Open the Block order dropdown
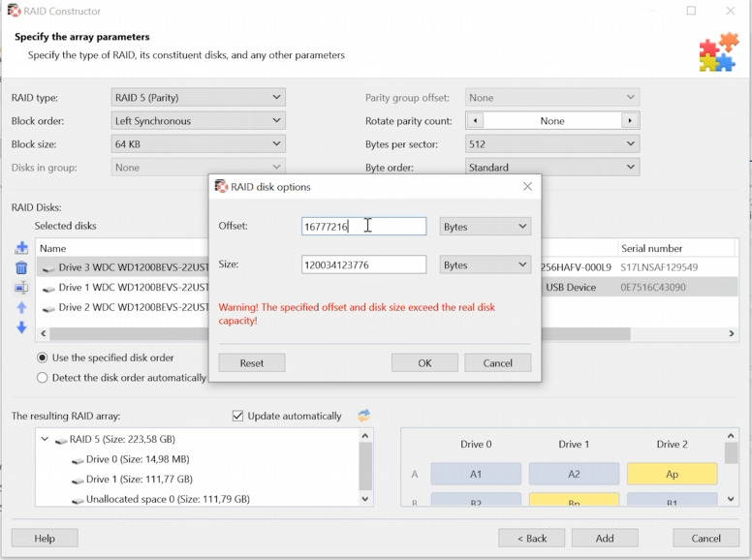752x560 pixels. [198, 121]
